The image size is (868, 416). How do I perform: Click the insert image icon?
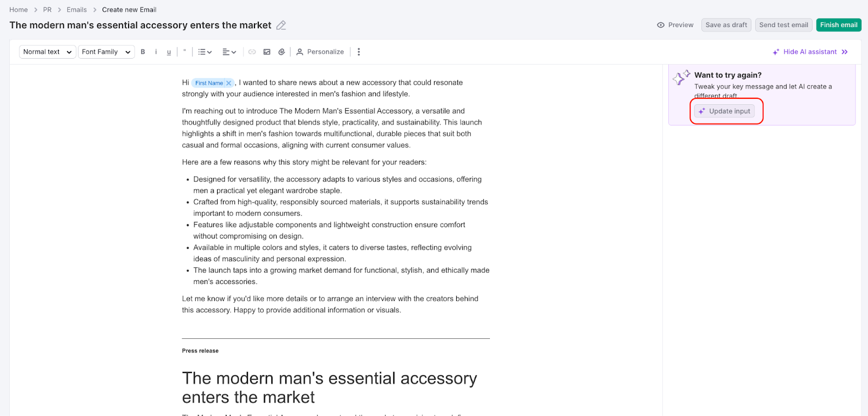pos(267,52)
